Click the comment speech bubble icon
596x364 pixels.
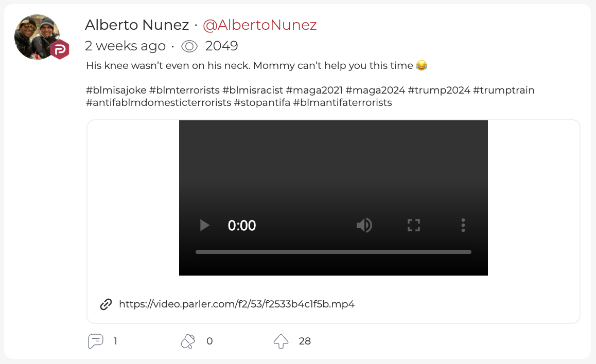pos(95,341)
